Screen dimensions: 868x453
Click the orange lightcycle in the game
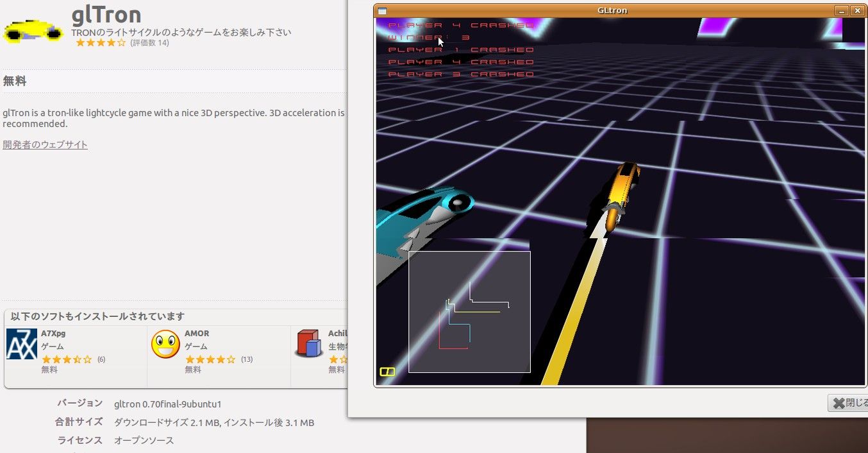[621, 194]
